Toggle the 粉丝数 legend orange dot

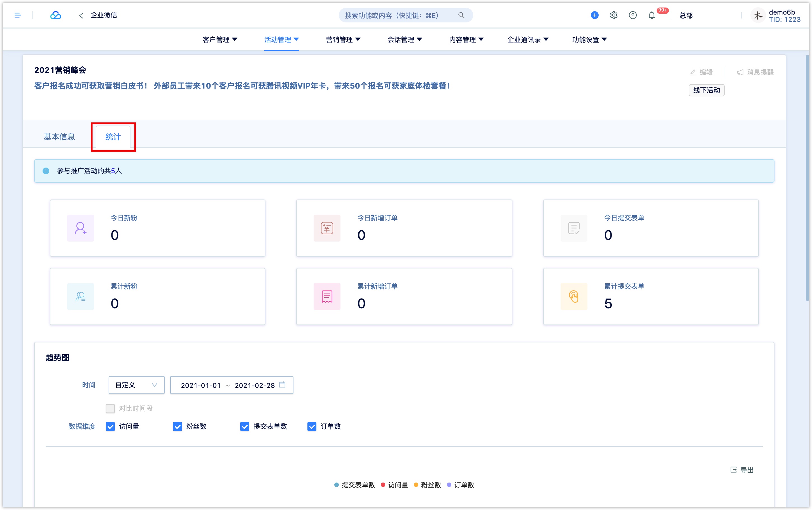point(416,485)
